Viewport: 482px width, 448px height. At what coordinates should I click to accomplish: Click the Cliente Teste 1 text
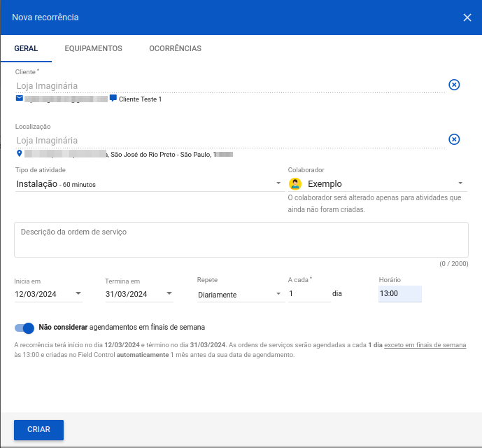(140, 99)
